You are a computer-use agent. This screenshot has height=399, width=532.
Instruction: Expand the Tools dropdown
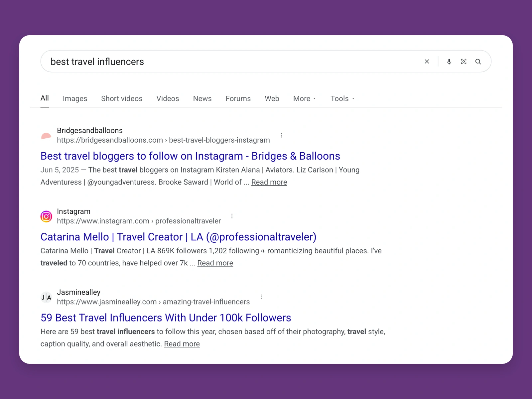pos(342,98)
